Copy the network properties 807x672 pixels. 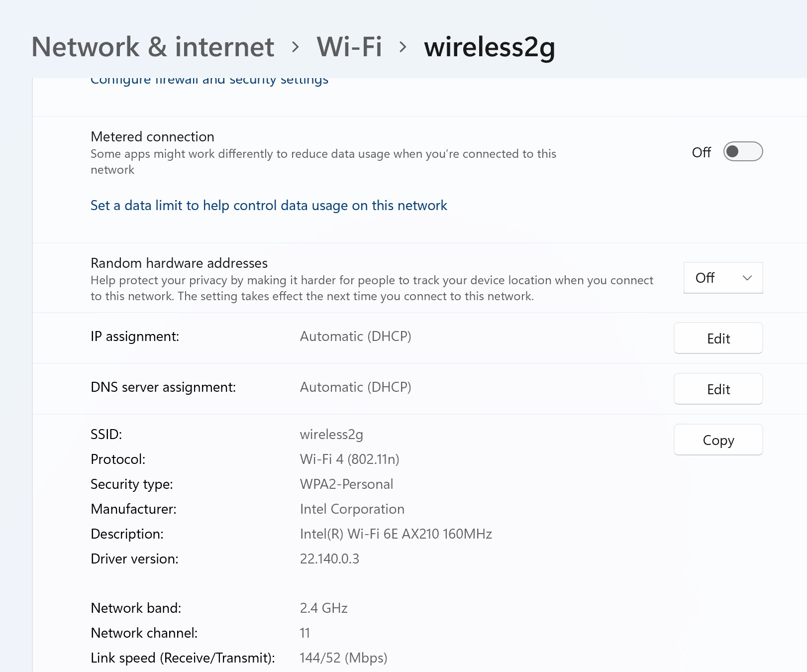[x=718, y=440]
